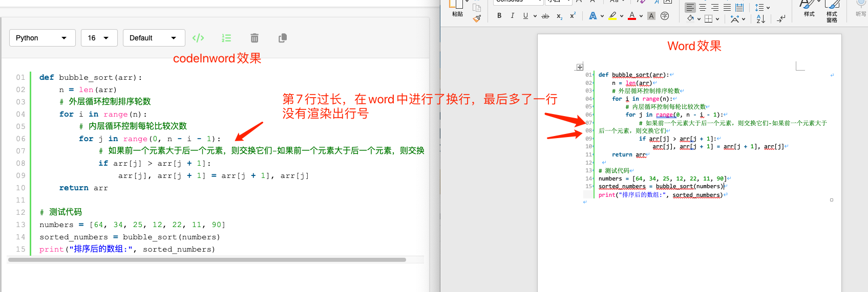This screenshot has height=292, width=868.
Task: Toggle justify alignment button
Action: point(727,8)
